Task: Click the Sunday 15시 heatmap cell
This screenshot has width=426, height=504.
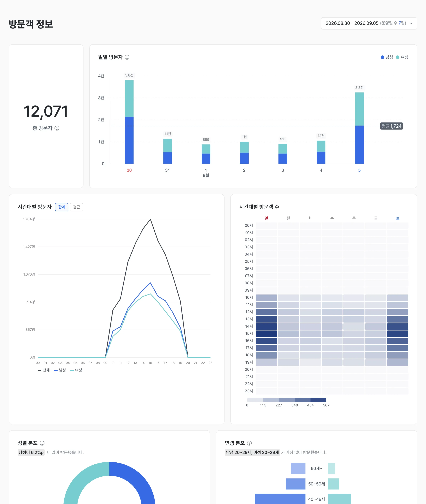Action: coord(266,334)
